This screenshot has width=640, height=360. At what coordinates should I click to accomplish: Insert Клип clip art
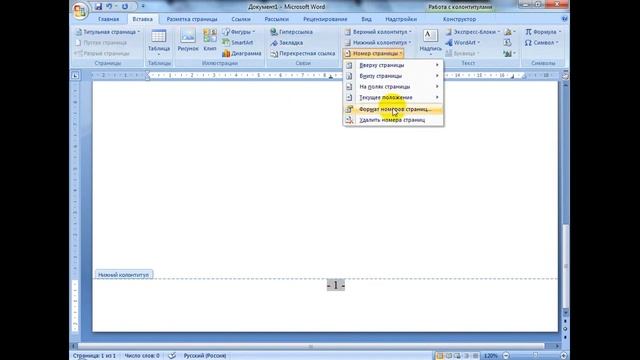click(x=210, y=41)
